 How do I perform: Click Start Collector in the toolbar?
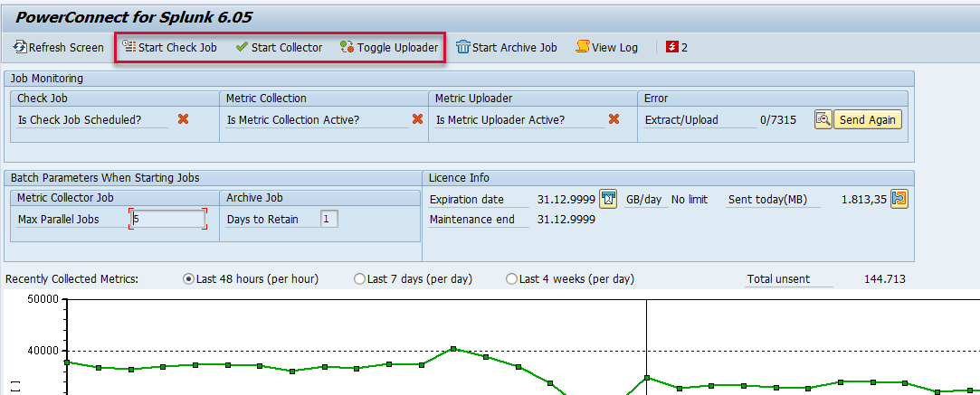point(279,47)
